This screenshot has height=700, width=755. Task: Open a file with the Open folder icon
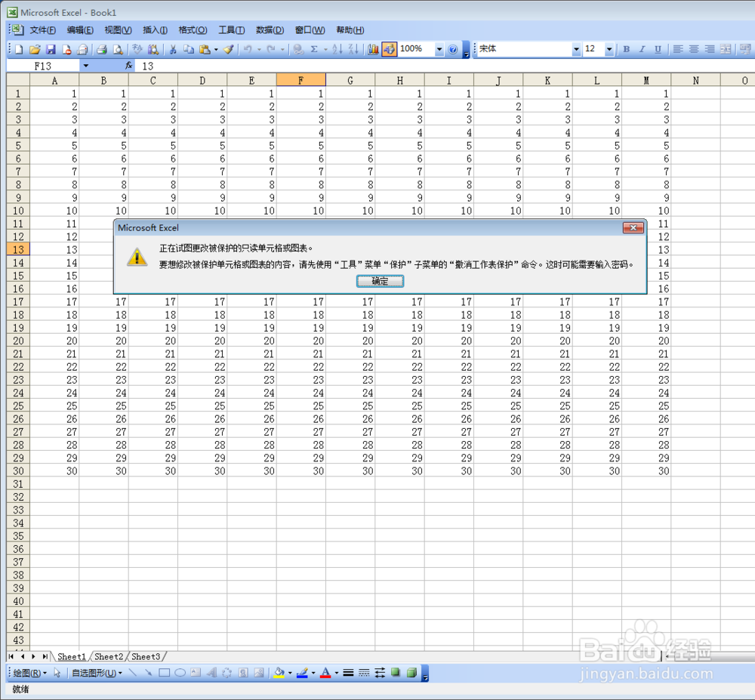35,49
